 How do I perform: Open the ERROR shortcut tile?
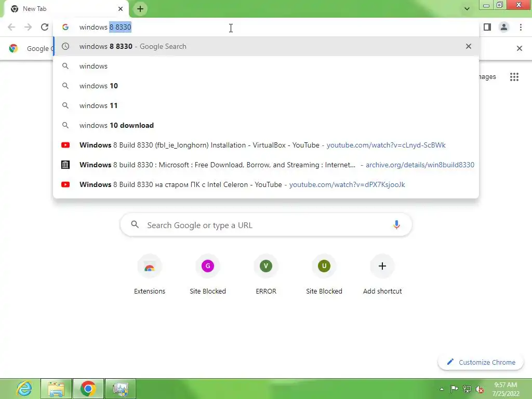[x=266, y=275]
